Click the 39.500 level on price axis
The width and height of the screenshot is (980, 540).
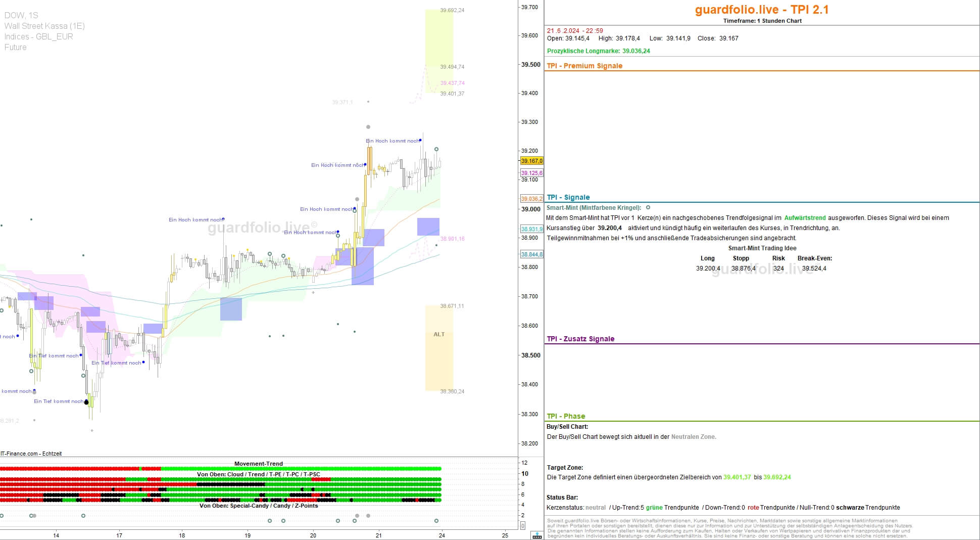coord(530,65)
